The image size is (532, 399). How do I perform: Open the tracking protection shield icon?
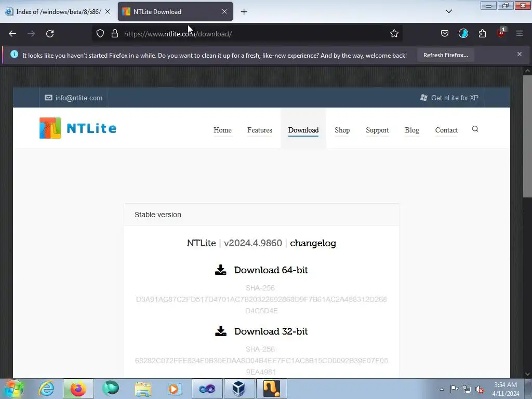point(100,34)
